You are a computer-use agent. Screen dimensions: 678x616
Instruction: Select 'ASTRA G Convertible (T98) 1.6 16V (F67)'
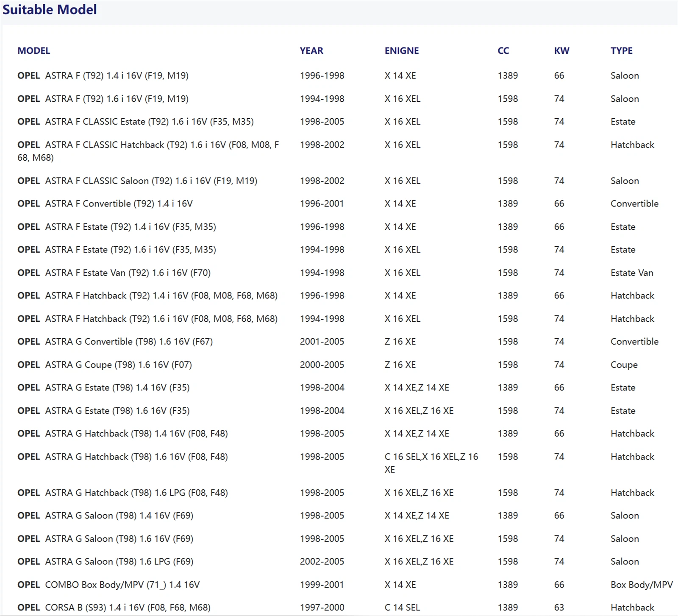(115, 342)
